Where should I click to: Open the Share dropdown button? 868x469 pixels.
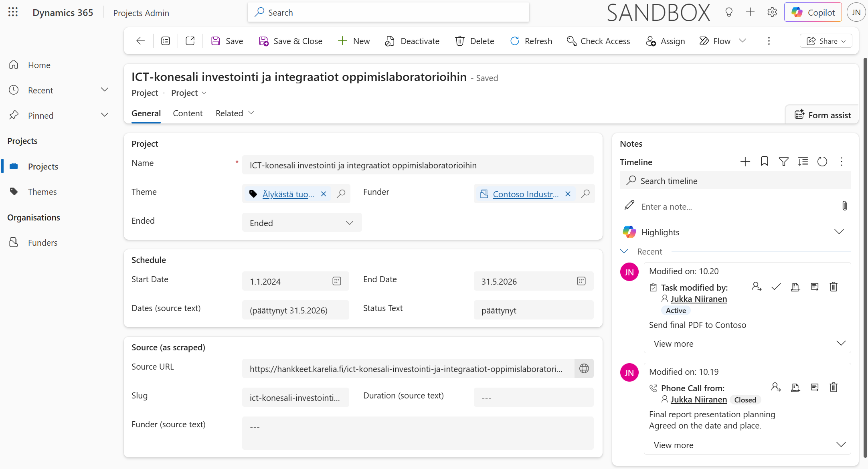(x=826, y=41)
